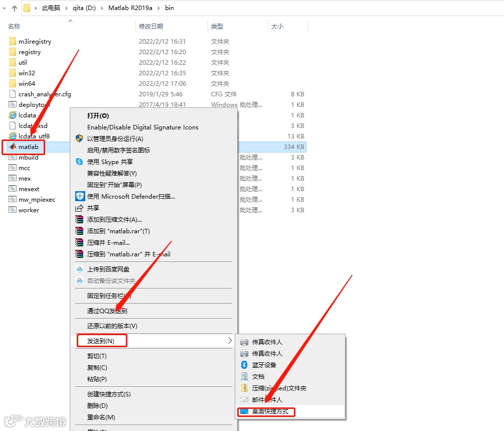Click WinRAR icon beside 压缩并 E-mail...
504x431 pixels.
[79, 242]
